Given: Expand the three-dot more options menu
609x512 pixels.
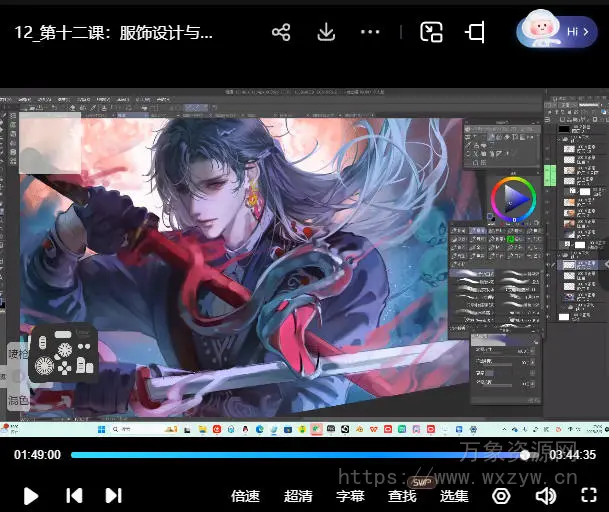Looking at the screenshot, I should pos(370,33).
